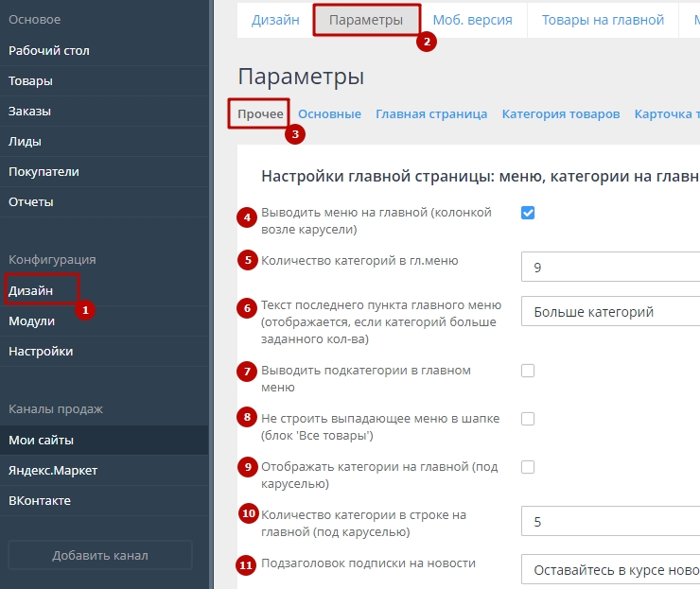Focus the Количество категорий в строке field

coord(610,521)
